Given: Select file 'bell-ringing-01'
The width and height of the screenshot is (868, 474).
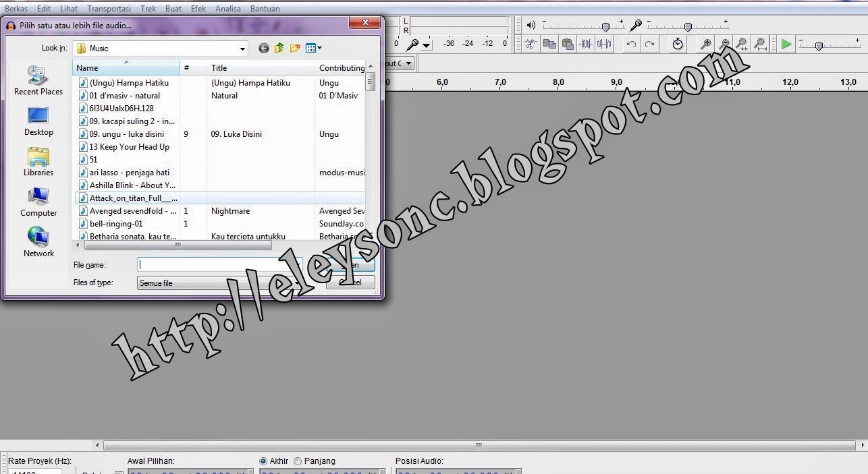Looking at the screenshot, I should [x=116, y=224].
